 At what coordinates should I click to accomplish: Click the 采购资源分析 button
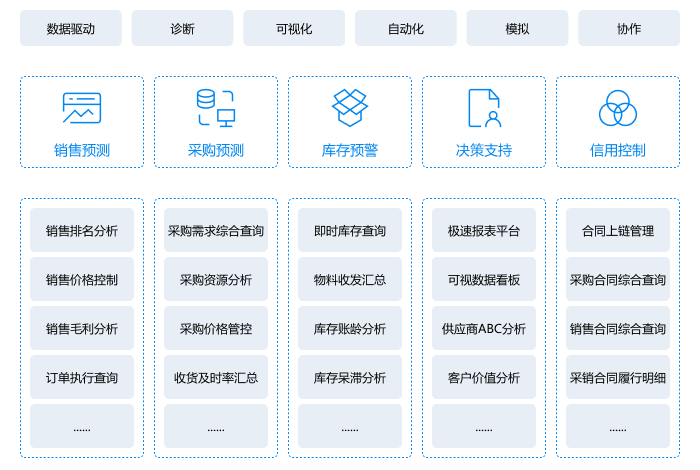216,279
